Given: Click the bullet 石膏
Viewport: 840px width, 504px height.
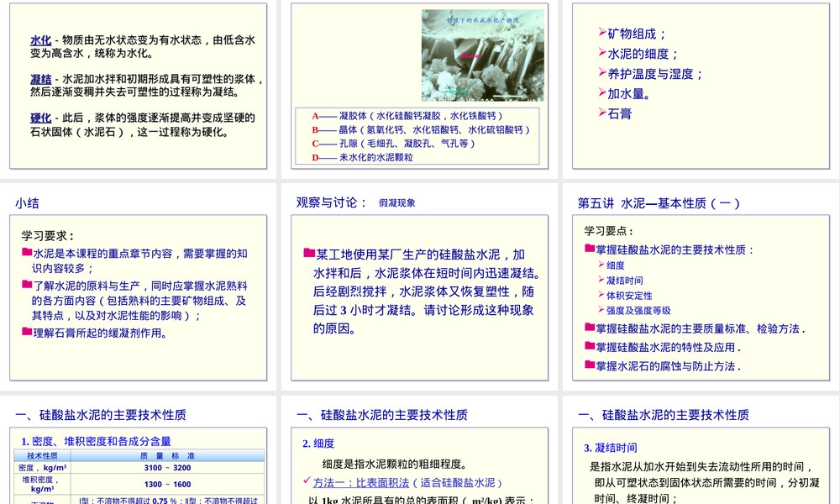Looking at the screenshot, I should [615, 113].
